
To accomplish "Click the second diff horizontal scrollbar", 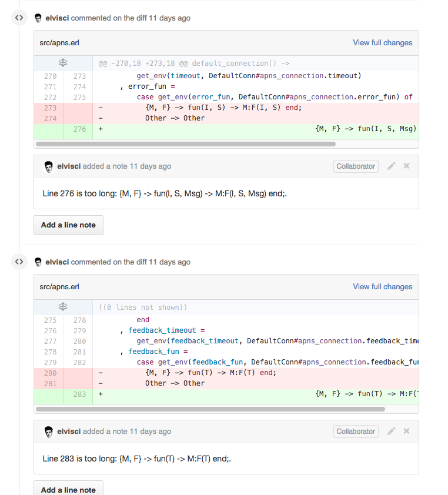I will coord(210,409).
